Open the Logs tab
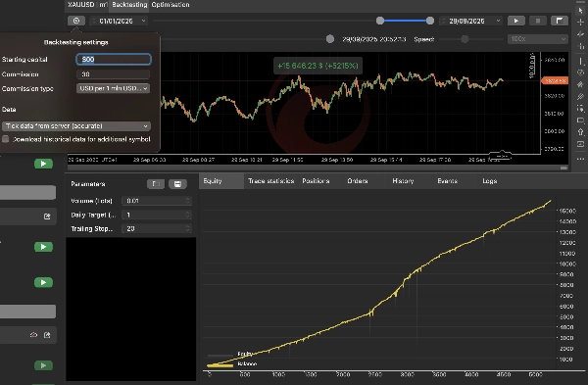Image resolution: width=588 pixels, height=385 pixels. [x=490, y=181]
